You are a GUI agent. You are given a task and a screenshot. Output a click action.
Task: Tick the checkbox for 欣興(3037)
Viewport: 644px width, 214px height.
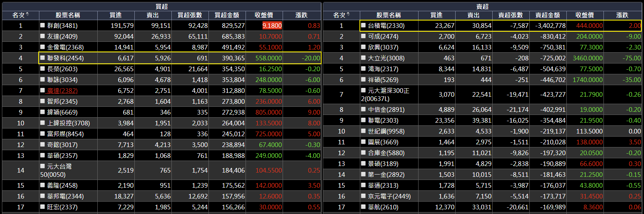click(363, 47)
